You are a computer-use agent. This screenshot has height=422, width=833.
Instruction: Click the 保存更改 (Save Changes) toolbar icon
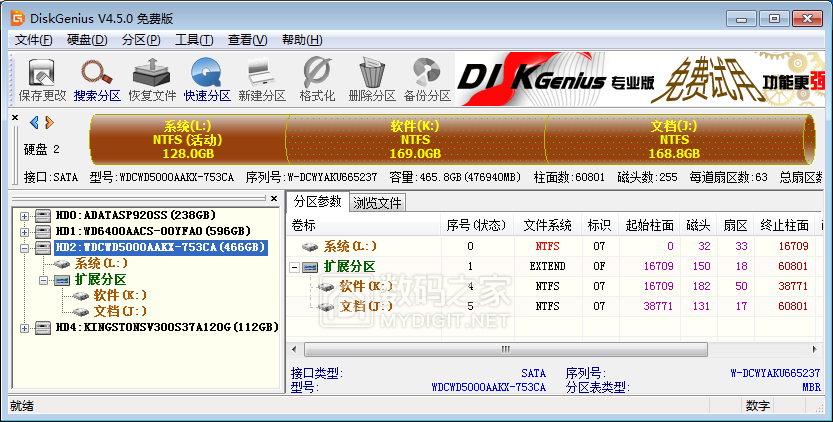pyautogui.click(x=42, y=80)
